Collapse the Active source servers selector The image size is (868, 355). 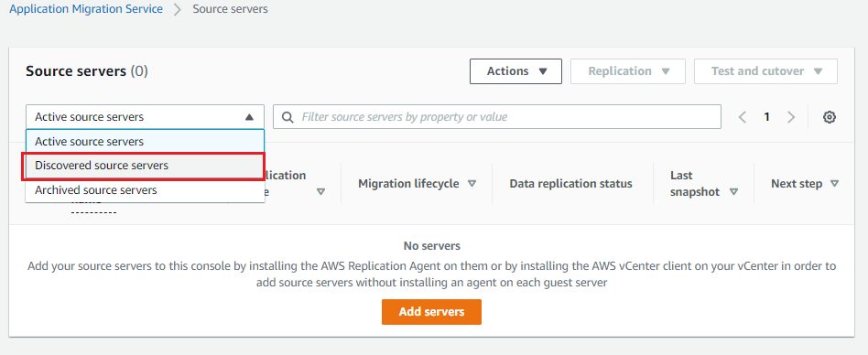(145, 117)
